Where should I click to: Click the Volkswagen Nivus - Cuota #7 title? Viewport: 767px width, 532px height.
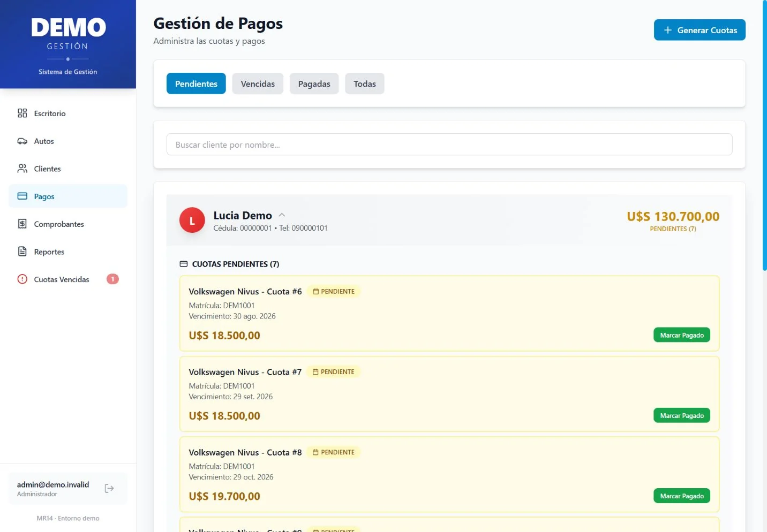point(245,372)
